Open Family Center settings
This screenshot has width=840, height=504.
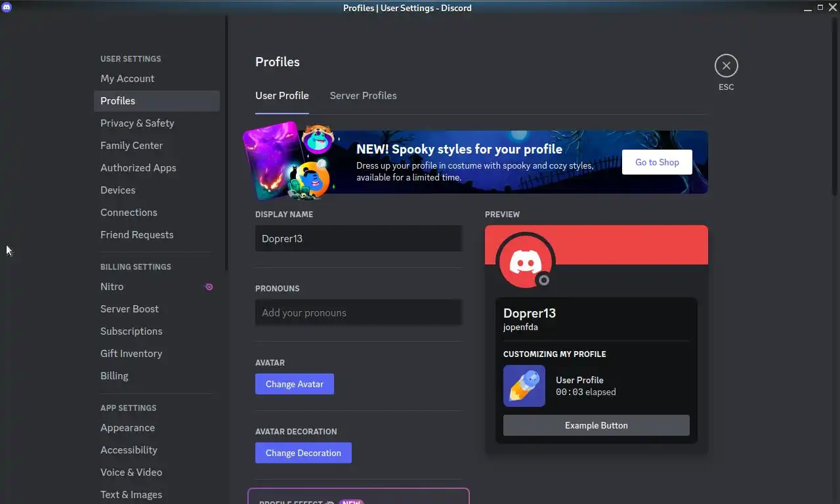click(x=156, y=146)
